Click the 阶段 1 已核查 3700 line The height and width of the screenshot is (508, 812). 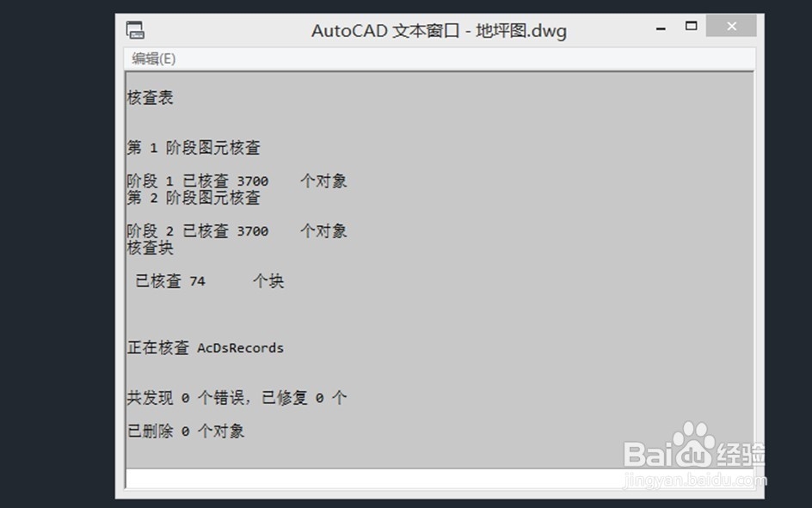coord(237,181)
